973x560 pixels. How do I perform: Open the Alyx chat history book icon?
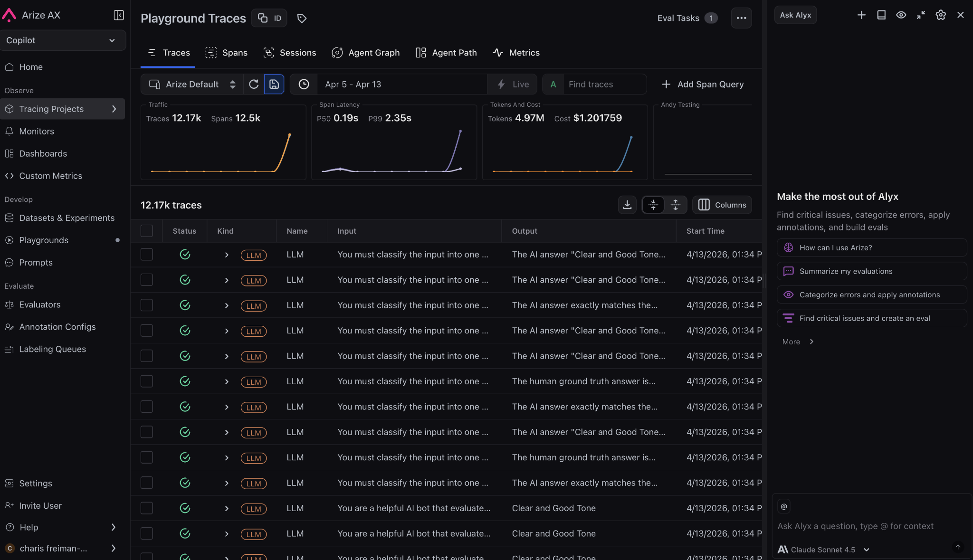tap(881, 15)
